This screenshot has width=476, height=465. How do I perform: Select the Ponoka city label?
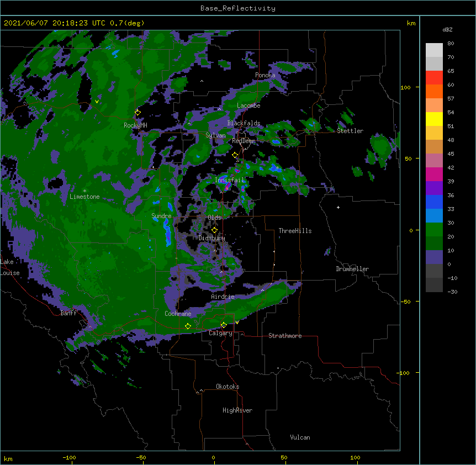click(x=265, y=75)
